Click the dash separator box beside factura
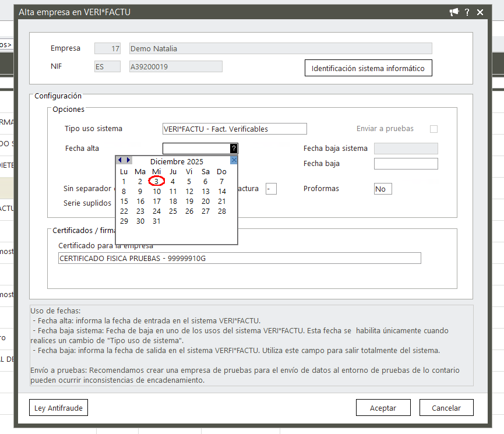Screen dimensions: 504x434 (271, 189)
